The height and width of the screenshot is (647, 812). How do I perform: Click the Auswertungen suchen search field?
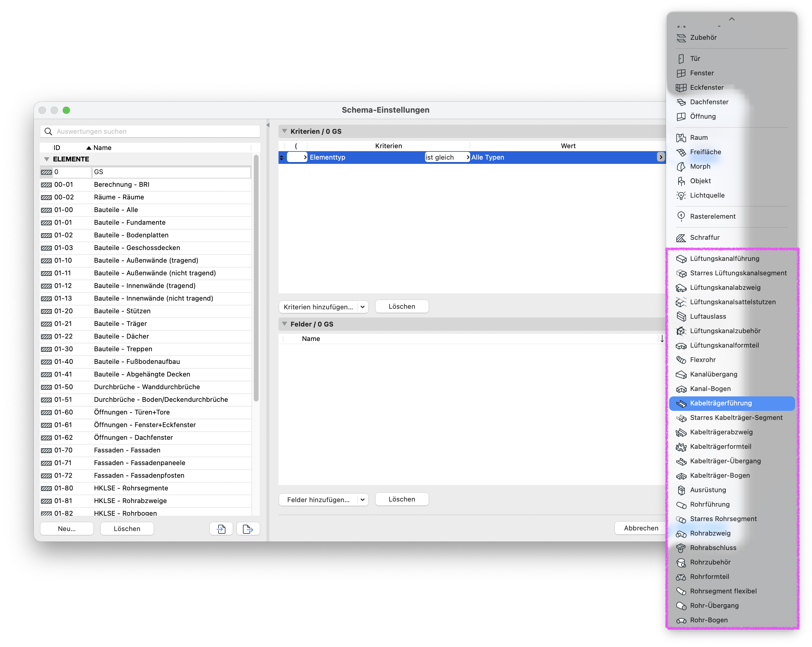point(150,131)
